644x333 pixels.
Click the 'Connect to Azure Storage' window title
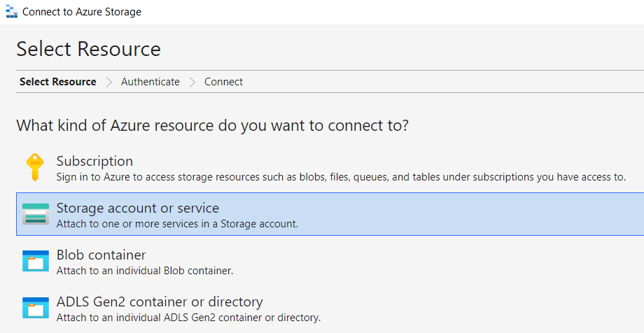click(82, 12)
